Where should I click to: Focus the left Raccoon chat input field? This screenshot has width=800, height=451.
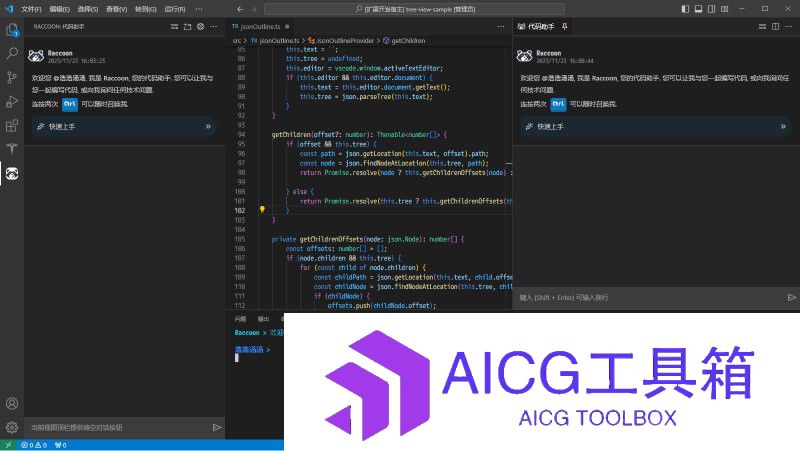coord(120,428)
